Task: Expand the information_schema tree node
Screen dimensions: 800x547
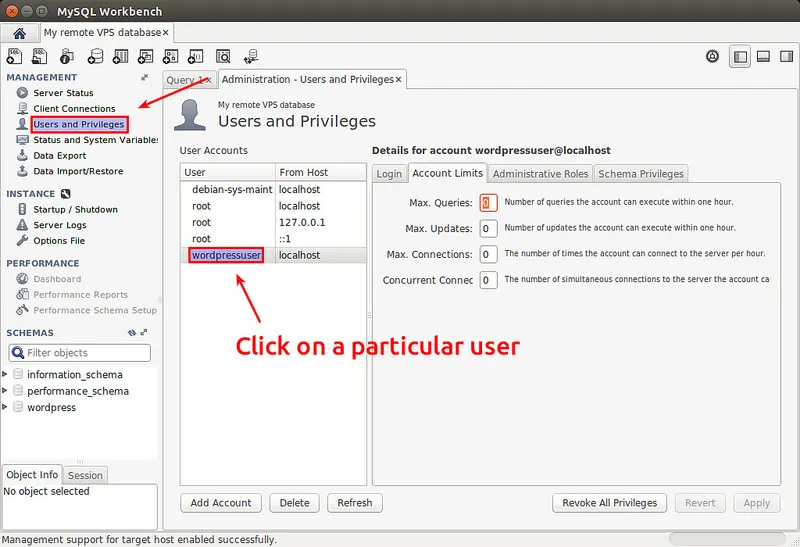Action: point(5,375)
